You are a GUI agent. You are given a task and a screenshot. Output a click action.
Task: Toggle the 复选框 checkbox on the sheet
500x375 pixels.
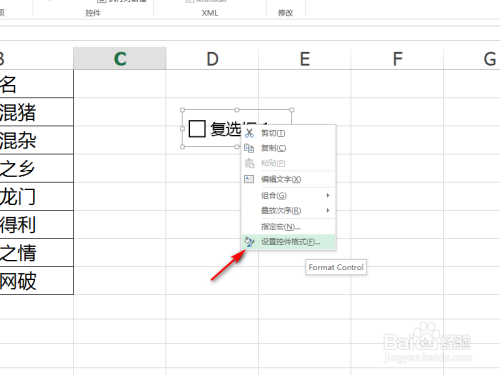(x=197, y=129)
